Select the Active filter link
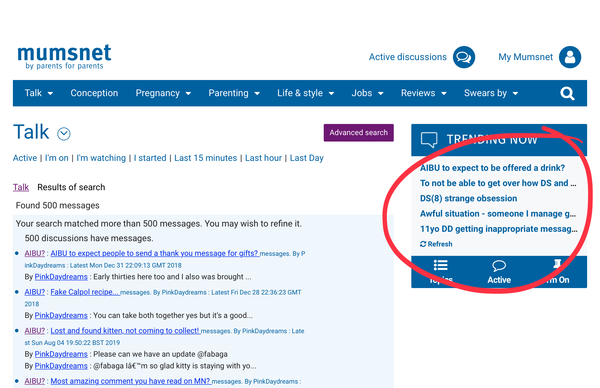This screenshot has height=388, width=600. coord(25,158)
